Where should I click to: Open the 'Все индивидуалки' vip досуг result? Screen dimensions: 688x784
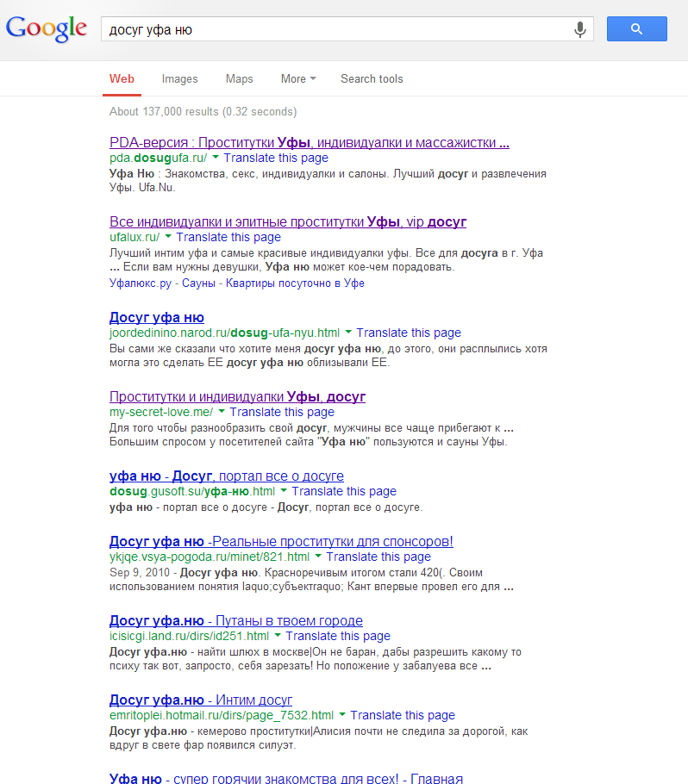tap(288, 222)
